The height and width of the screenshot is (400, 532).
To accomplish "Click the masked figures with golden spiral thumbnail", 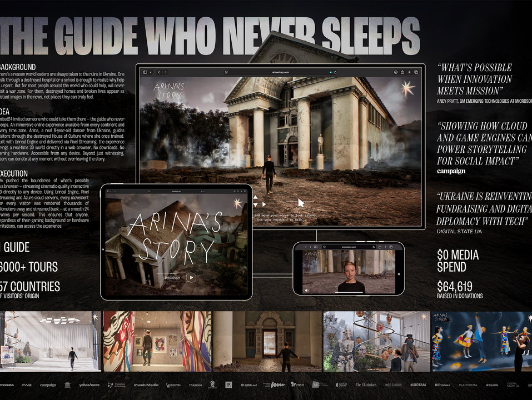I will (x=376, y=341).
